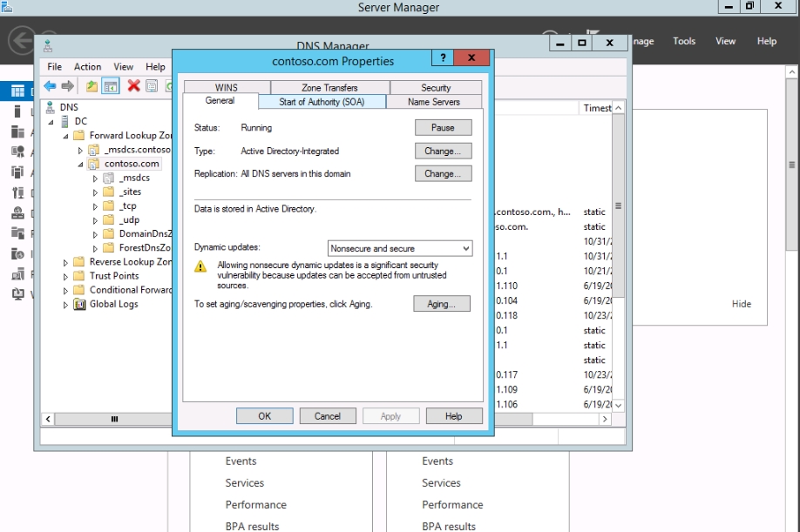Screen dimensions: 800x532
Task: Select the single-server Local Server sidebar icon
Action: tap(17, 111)
